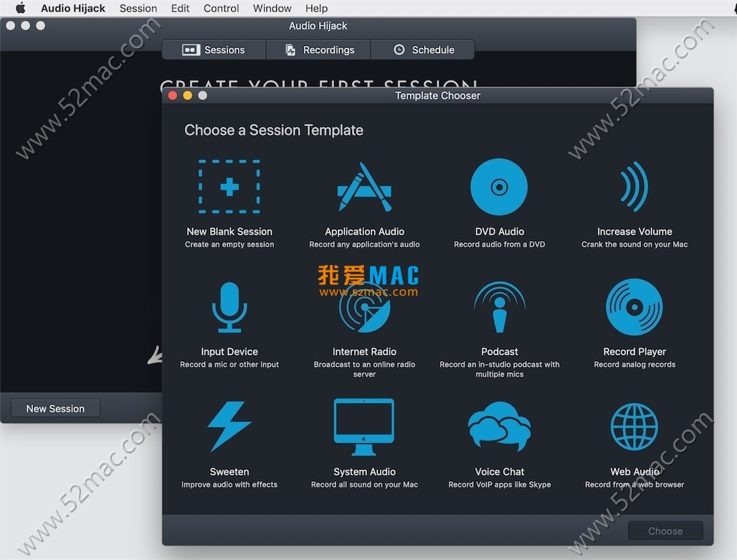Click the 'Increase Volume' label
The image size is (737, 560).
[634, 231]
